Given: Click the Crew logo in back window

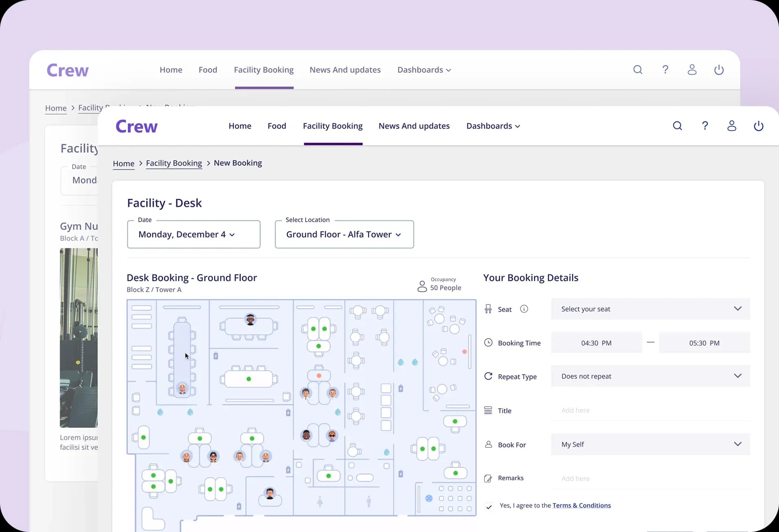Looking at the screenshot, I should click(68, 70).
